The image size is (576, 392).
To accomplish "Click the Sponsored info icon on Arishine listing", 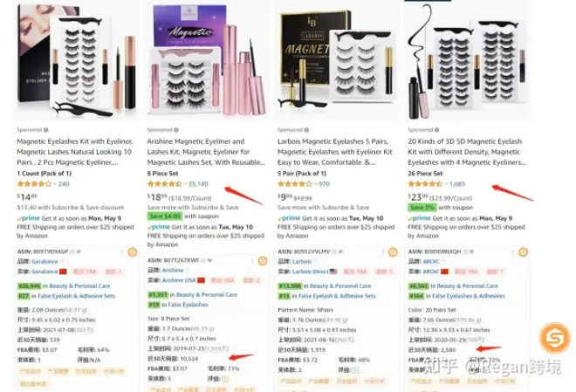I will point(176,130).
